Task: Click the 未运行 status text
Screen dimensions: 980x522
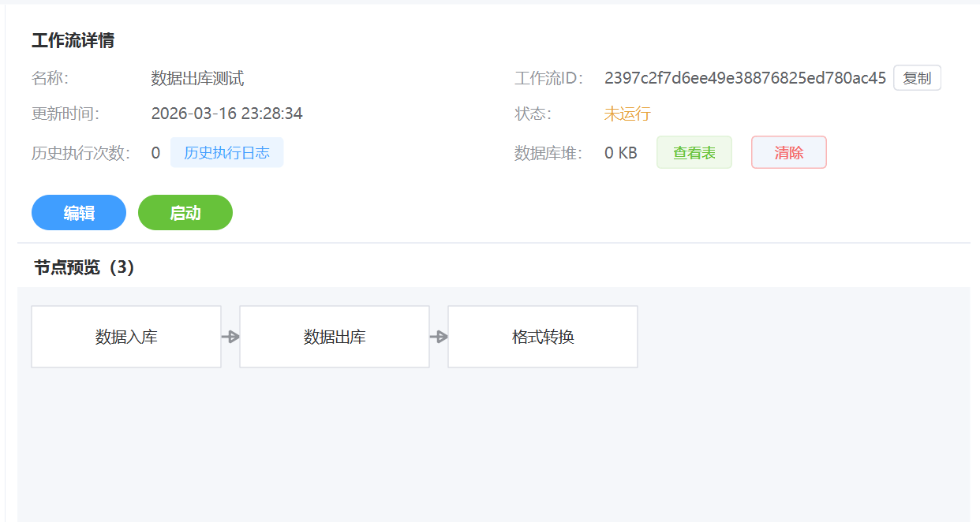Action: pos(627,114)
